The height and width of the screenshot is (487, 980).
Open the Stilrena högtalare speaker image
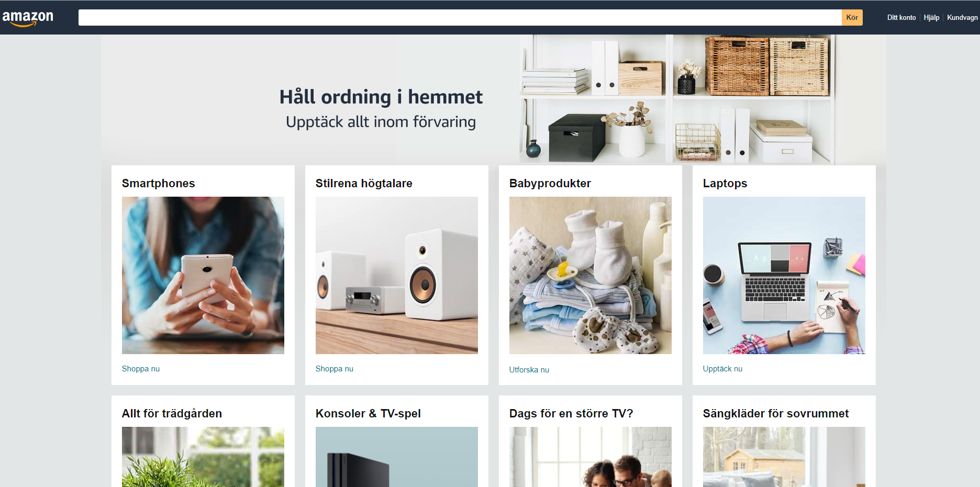(x=397, y=275)
